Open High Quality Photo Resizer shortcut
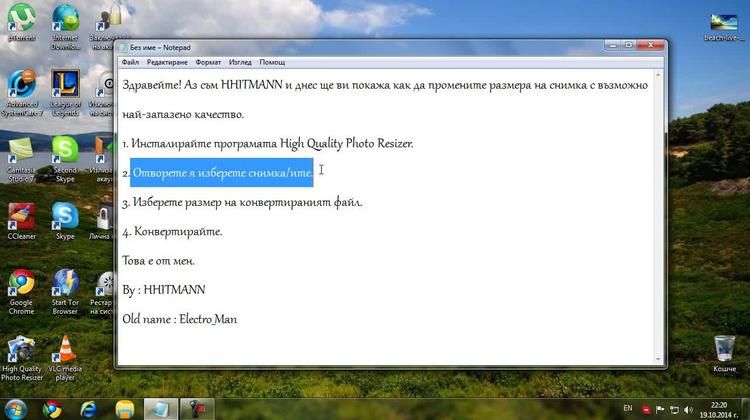750x420 pixels. tap(22, 358)
